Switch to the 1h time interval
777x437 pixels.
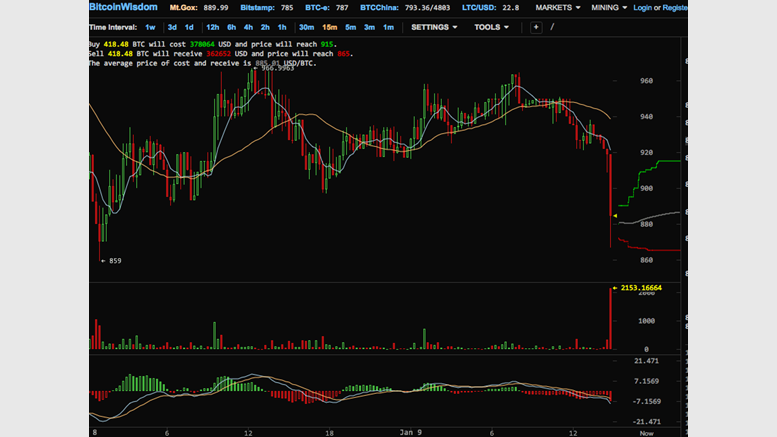pyautogui.click(x=282, y=27)
